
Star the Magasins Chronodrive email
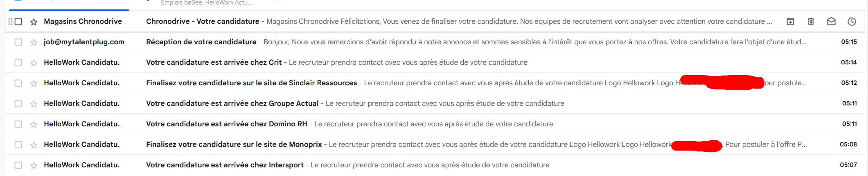coord(34,22)
